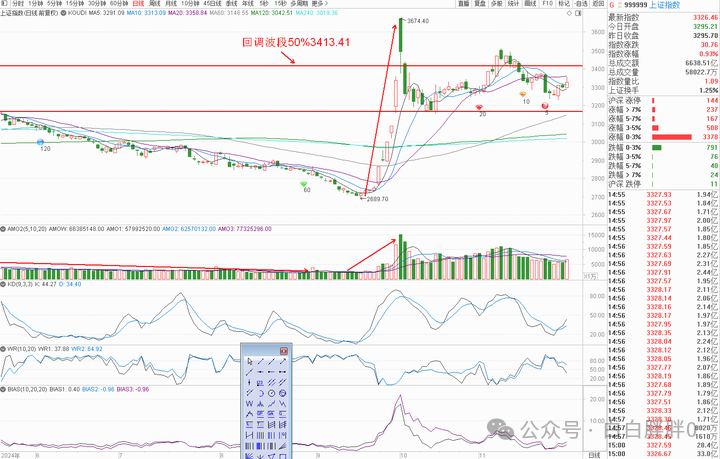Select the 日线 daily chart tab
Viewport: 720px width, 459px height.
pyautogui.click(x=138, y=4)
